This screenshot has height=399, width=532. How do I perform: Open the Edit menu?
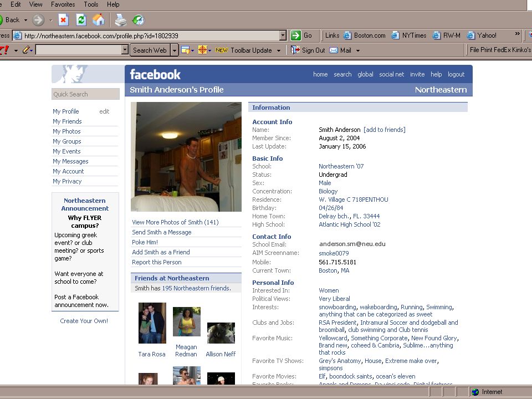[16, 4]
